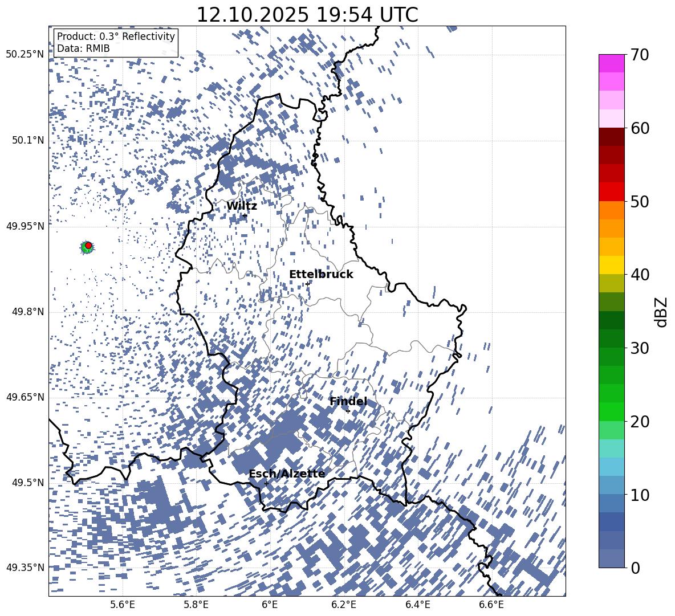
Task: Click the 49.5°N latitude tick label
Action: coord(28,482)
